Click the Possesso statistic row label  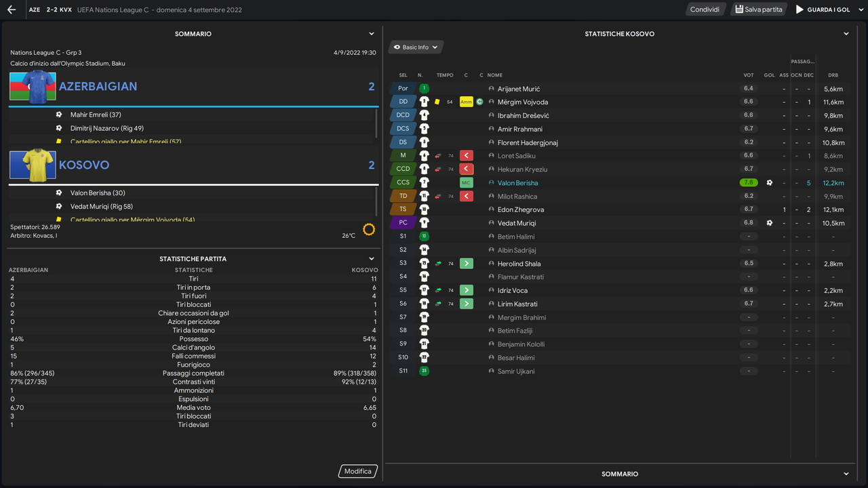click(x=194, y=339)
